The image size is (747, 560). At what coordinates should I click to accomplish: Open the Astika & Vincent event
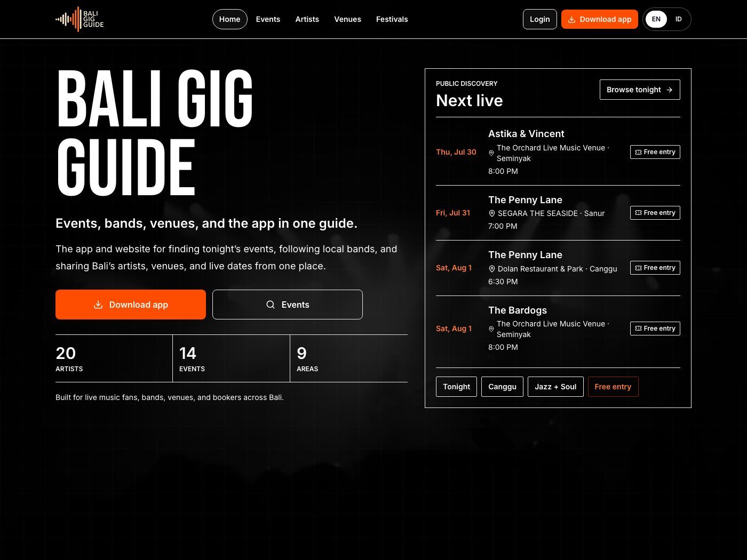(558, 152)
